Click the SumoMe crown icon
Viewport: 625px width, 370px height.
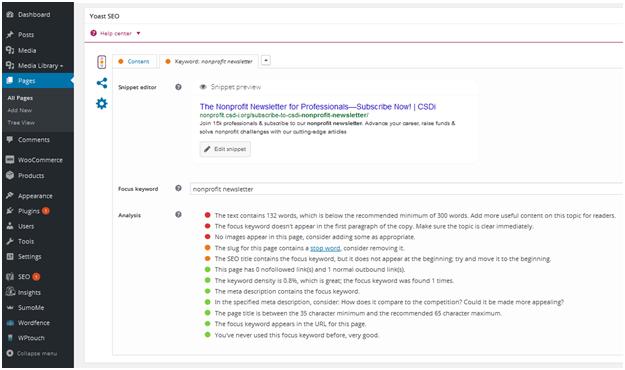[10, 307]
